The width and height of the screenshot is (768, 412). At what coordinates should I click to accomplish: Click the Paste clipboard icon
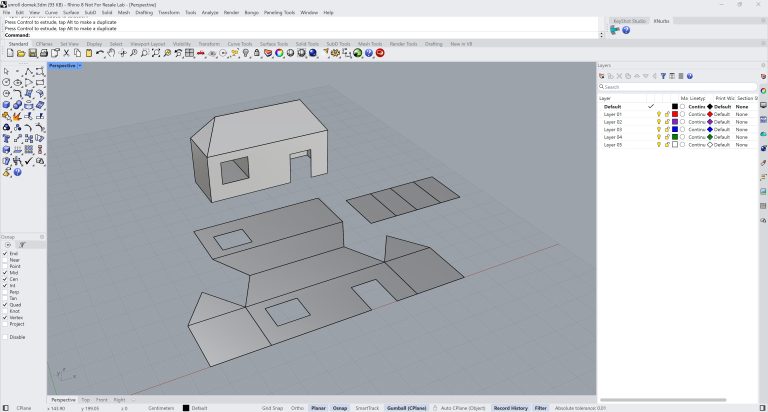point(89,53)
